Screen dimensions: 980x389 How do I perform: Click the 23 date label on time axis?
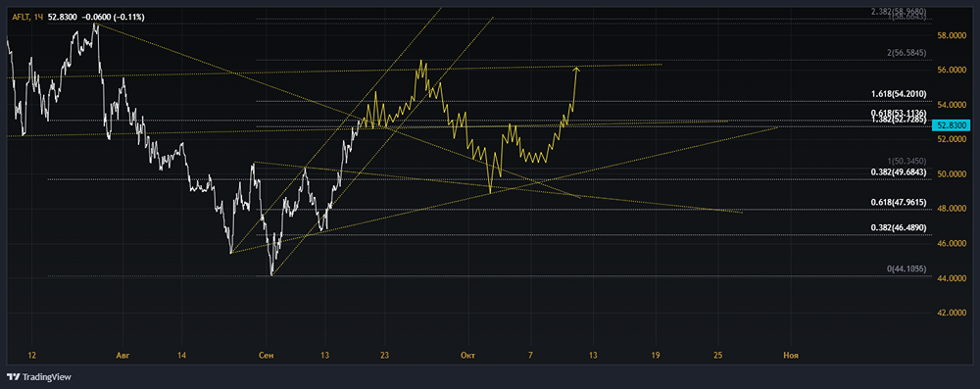pos(384,355)
